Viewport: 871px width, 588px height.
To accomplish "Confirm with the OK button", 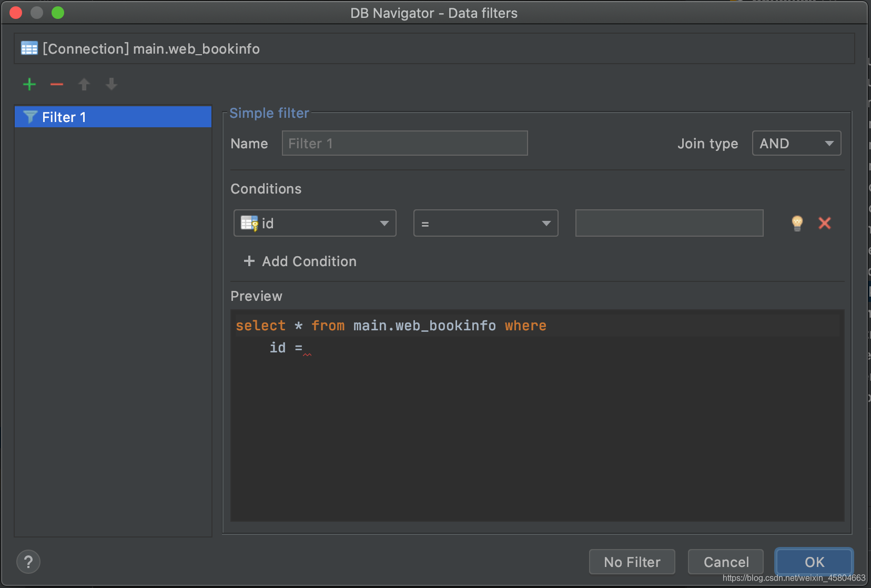I will point(814,562).
